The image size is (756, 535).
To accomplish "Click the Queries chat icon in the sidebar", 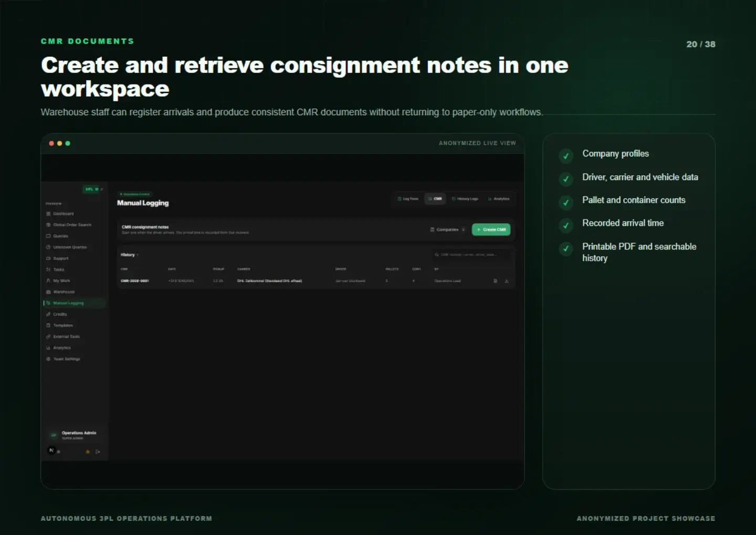I will point(48,236).
